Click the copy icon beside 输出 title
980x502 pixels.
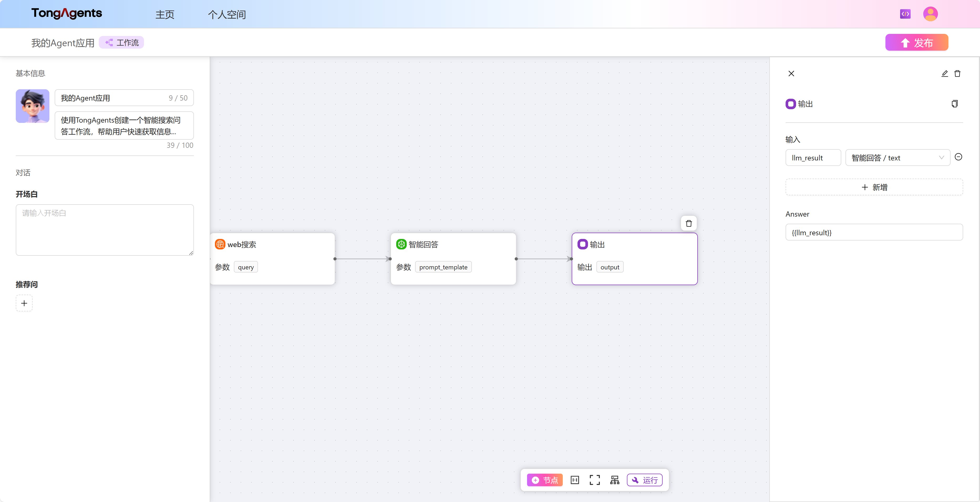954,104
